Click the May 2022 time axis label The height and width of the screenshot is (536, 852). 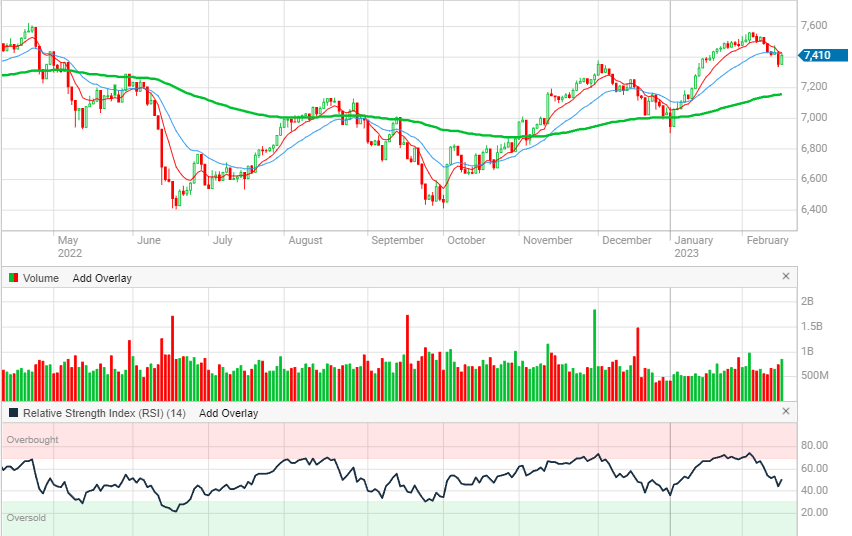[69, 246]
